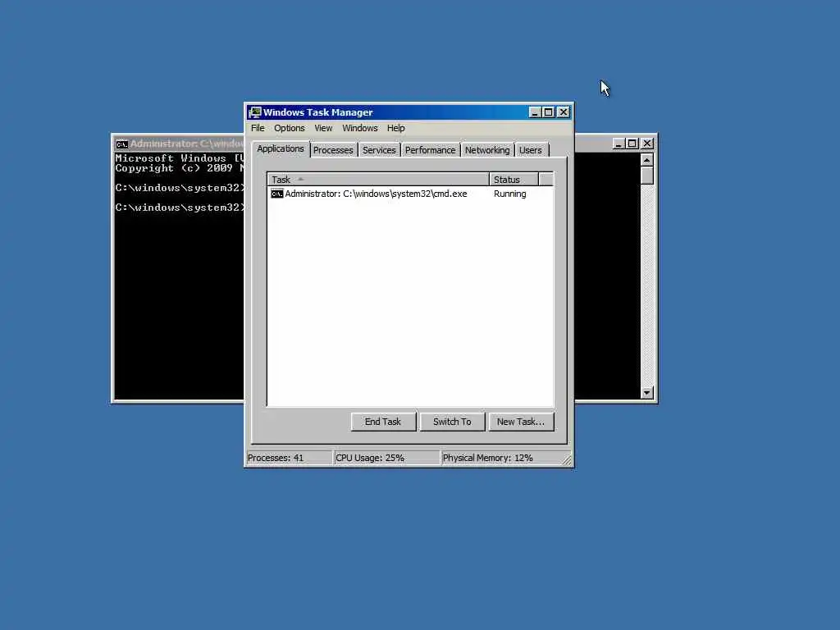Open the Options menu

tap(290, 128)
